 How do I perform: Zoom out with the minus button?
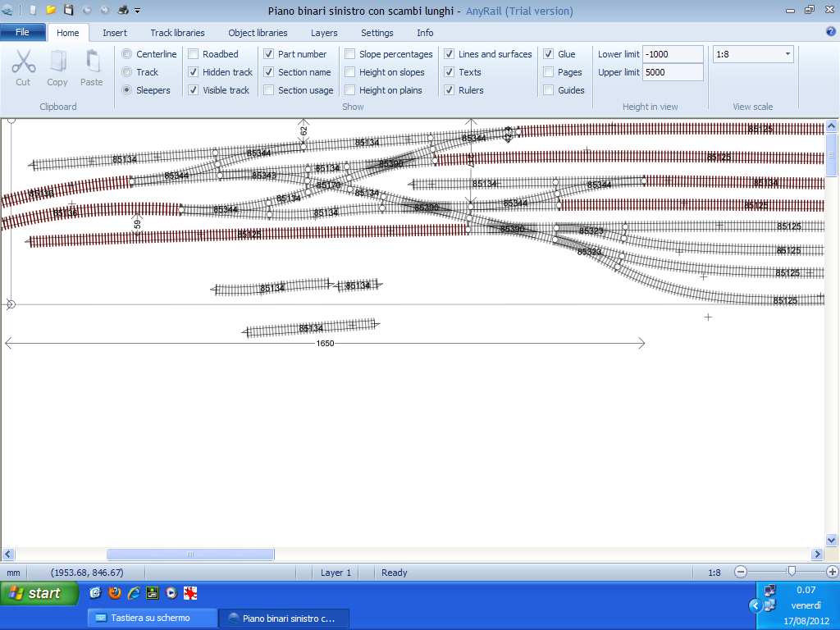741,572
